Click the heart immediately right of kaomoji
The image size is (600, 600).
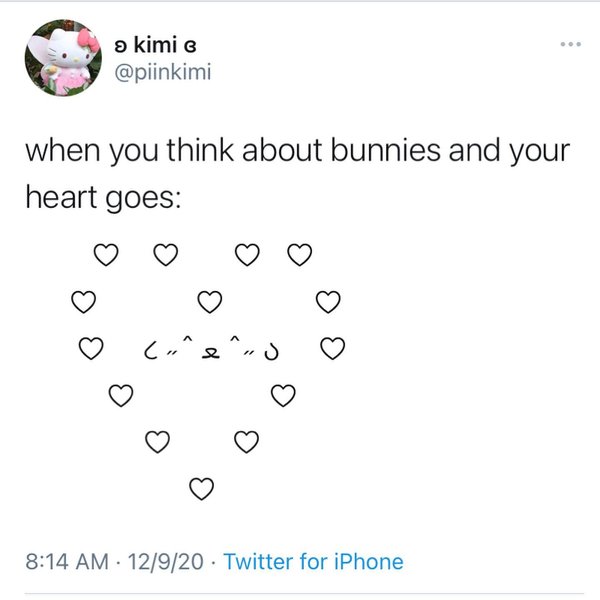[x=333, y=348]
